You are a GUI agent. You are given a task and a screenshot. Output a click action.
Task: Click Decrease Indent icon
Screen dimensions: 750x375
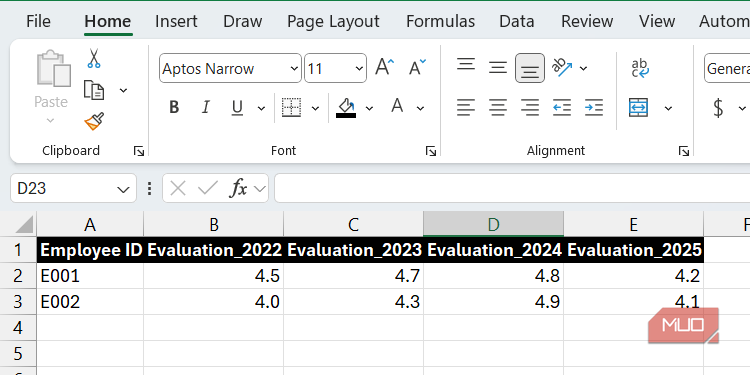click(562, 108)
